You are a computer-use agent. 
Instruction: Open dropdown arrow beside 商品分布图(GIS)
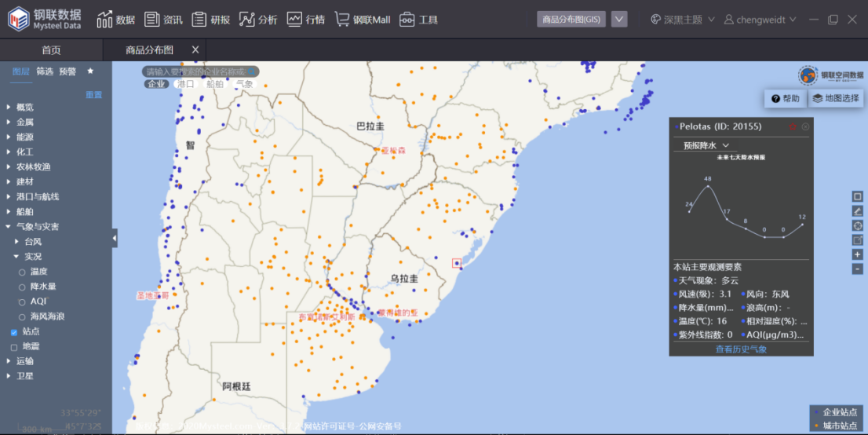tap(619, 20)
